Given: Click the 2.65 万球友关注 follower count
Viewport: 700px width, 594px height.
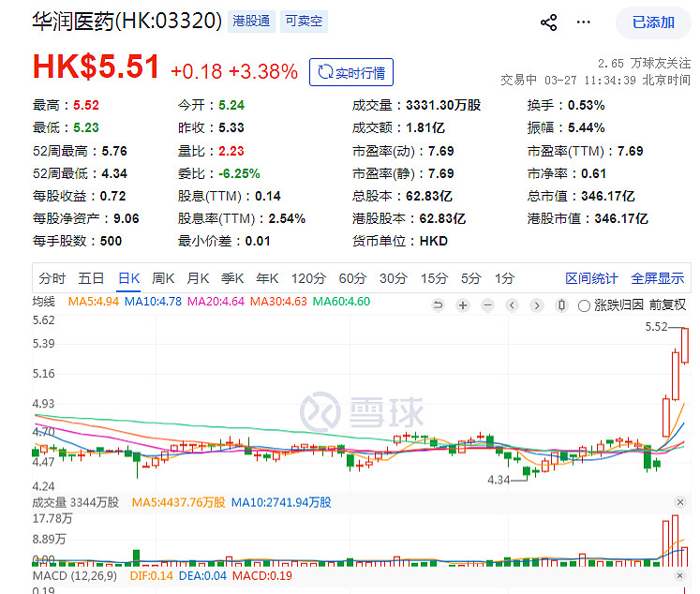Looking at the screenshot, I should [x=644, y=64].
